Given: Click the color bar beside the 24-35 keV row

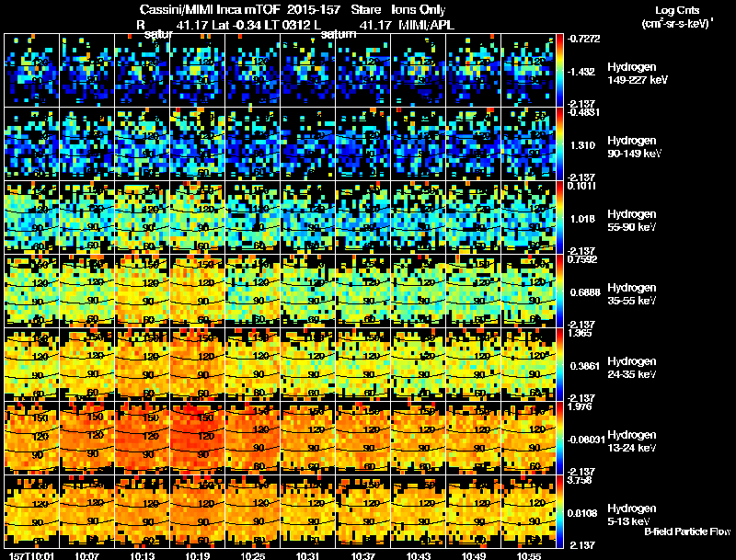Looking at the screenshot, I should [559, 365].
